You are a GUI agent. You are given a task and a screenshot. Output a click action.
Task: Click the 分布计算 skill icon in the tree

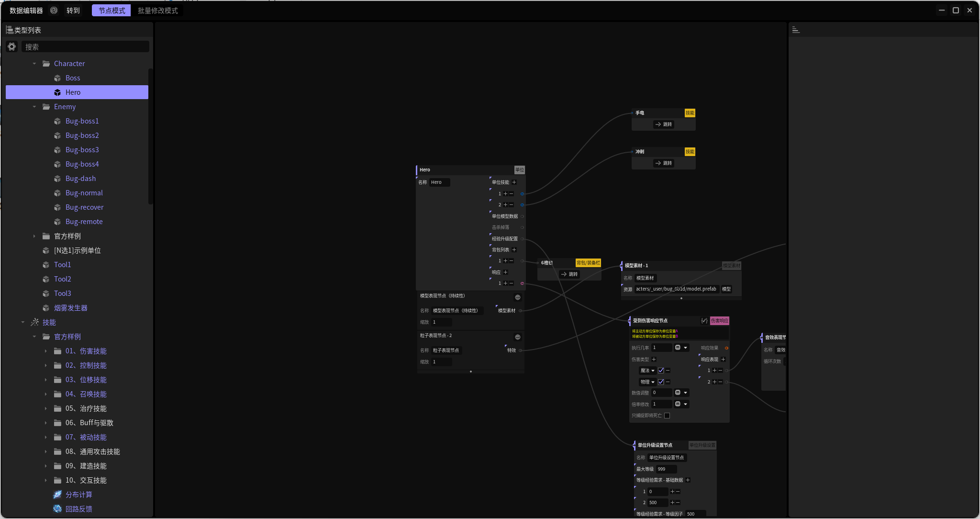pyautogui.click(x=57, y=495)
